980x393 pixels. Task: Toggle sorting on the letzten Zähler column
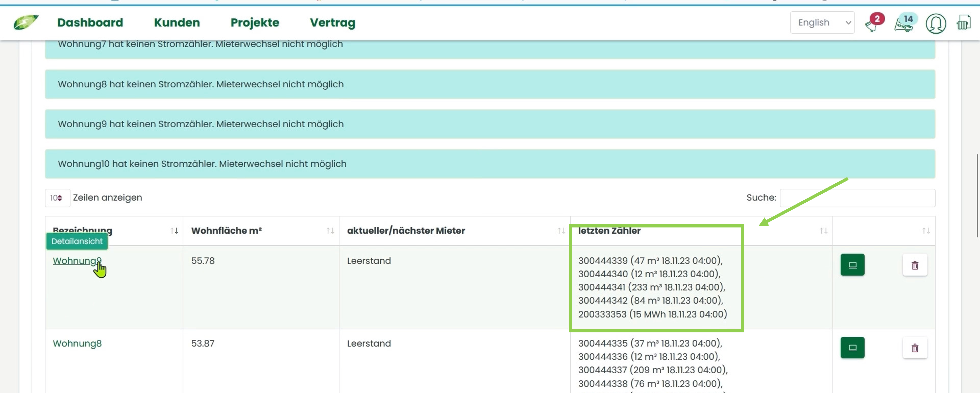click(x=824, y=230)
